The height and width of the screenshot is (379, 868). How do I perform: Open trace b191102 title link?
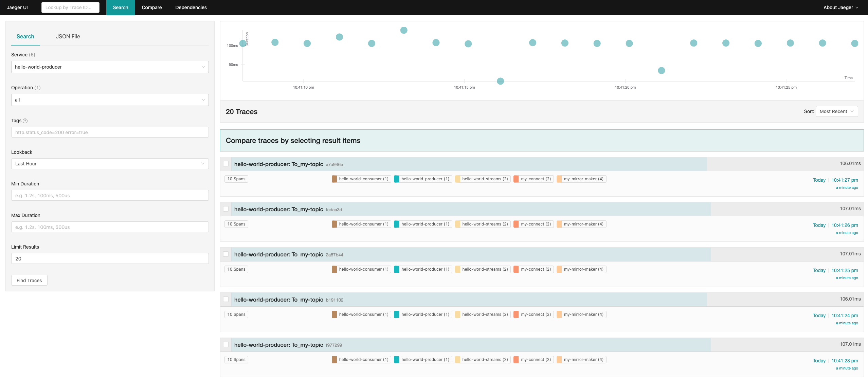tap(278, 300)
